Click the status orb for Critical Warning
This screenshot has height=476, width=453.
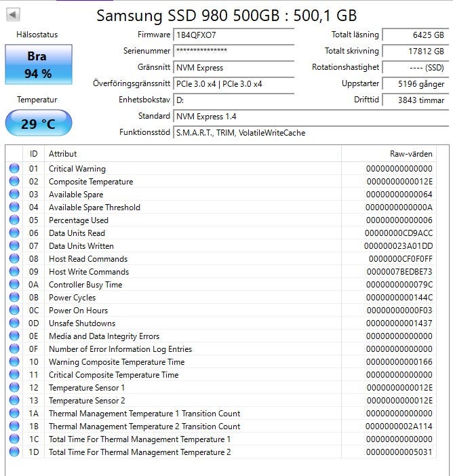tap(14, 168)
